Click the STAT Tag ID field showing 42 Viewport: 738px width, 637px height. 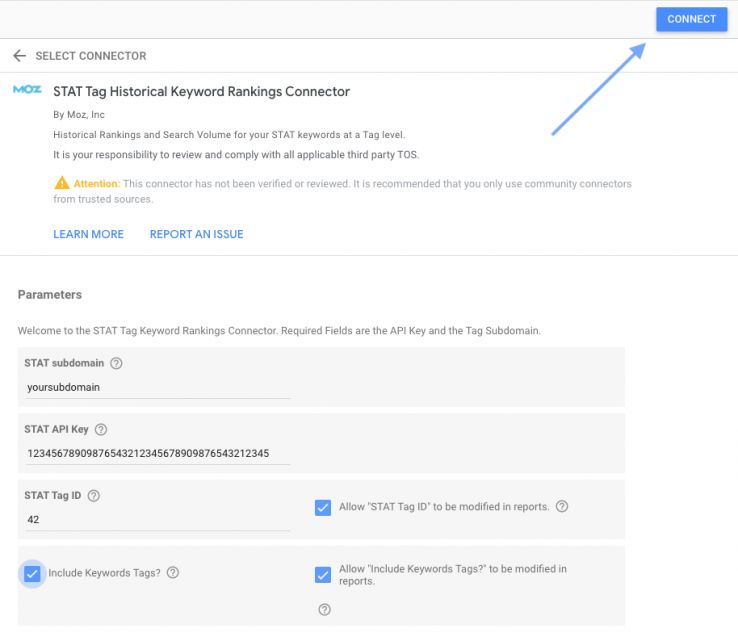(x=158, y=520)
